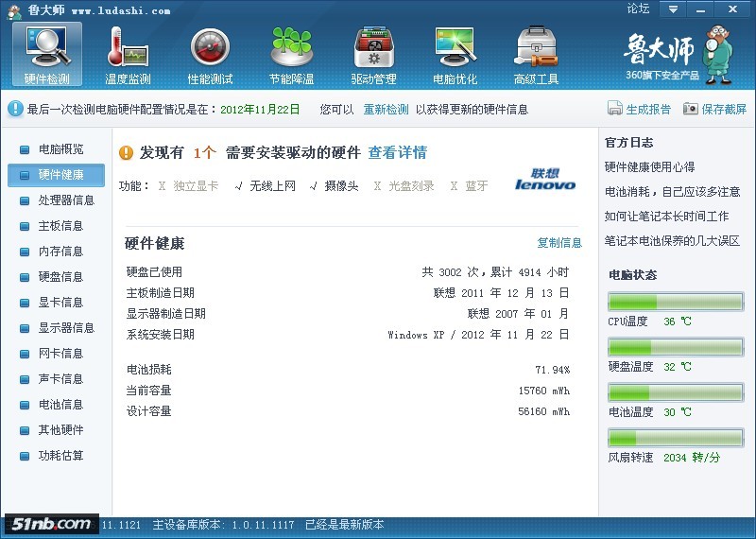
Task: Switch to the 处理器信息 sidebar item
Action: (x=66, y=200)
